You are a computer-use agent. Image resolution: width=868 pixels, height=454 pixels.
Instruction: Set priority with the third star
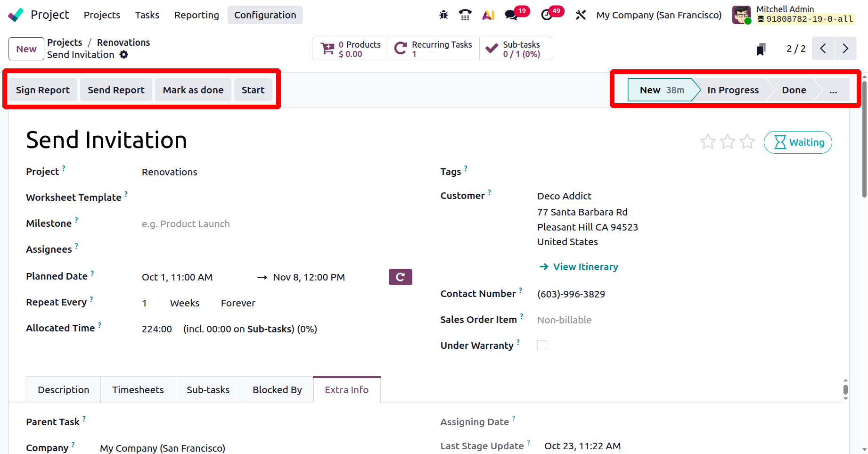tap(747, 142)
